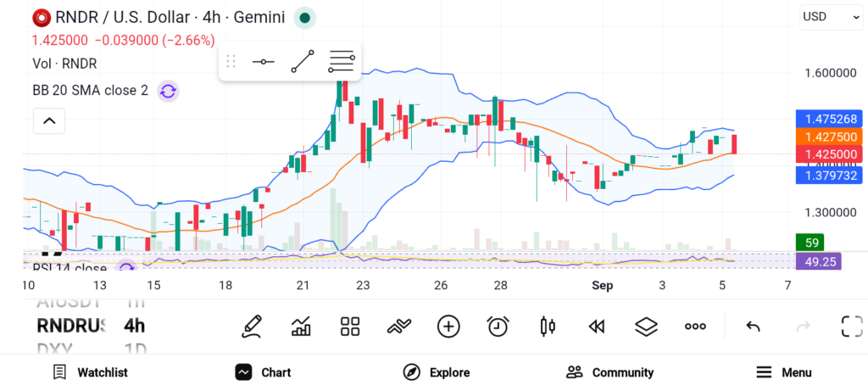Open the layout grid templates icon
Viewport: 868px width, 391px height.
(x=350, y=327)
